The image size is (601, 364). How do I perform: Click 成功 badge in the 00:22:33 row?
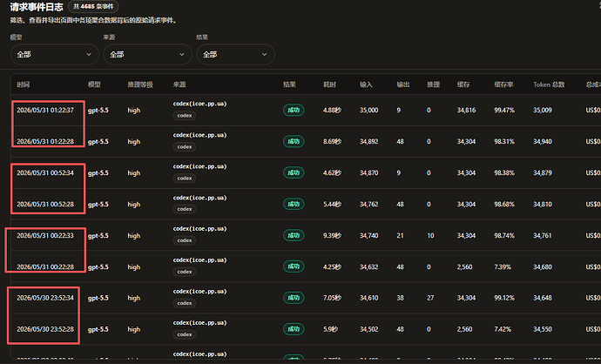(294, 236)
